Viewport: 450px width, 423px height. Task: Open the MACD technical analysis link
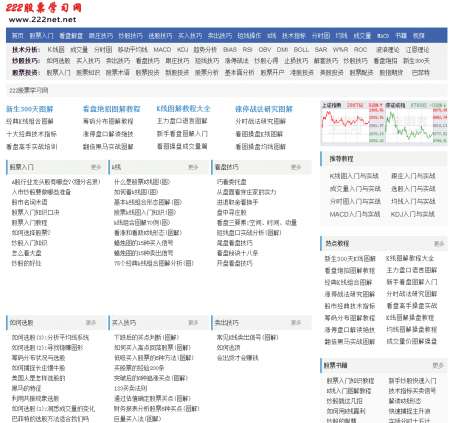162,50
